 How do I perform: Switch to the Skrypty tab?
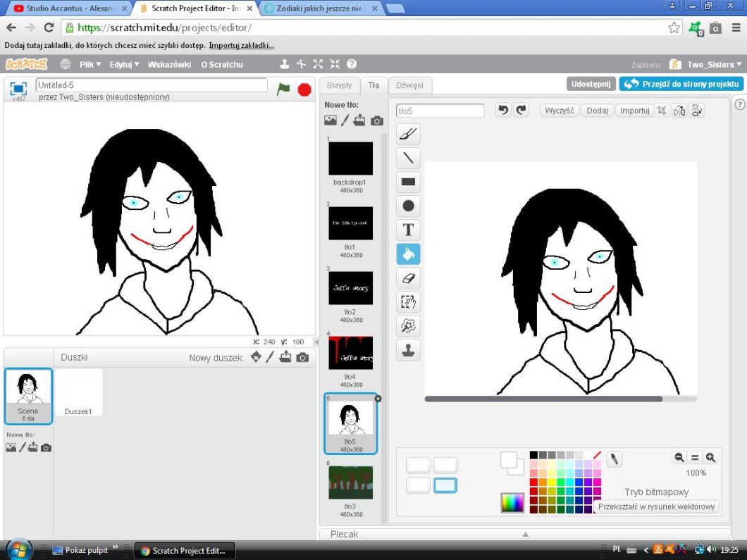[x=339, y=85]
